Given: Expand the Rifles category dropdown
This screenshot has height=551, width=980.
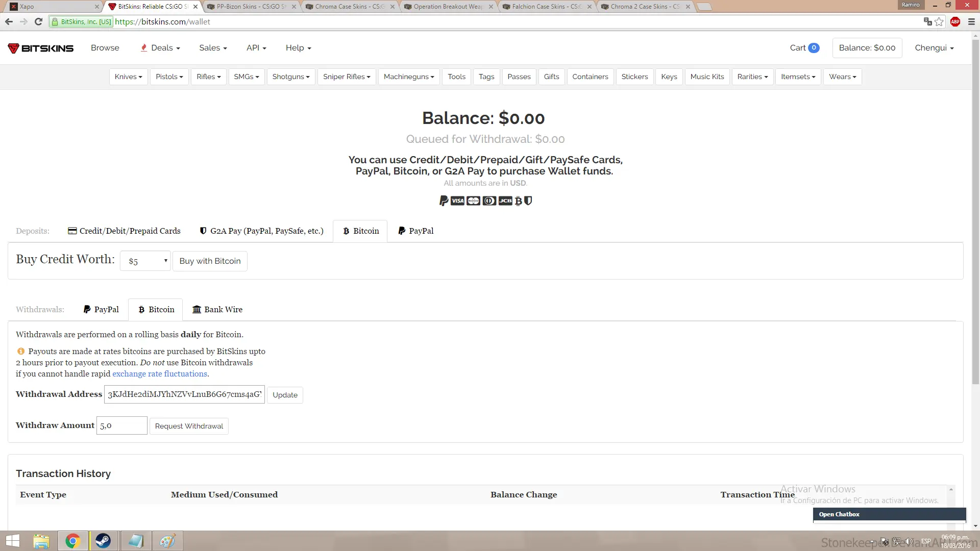Looking at the screenshot, I should coord(209,77).
